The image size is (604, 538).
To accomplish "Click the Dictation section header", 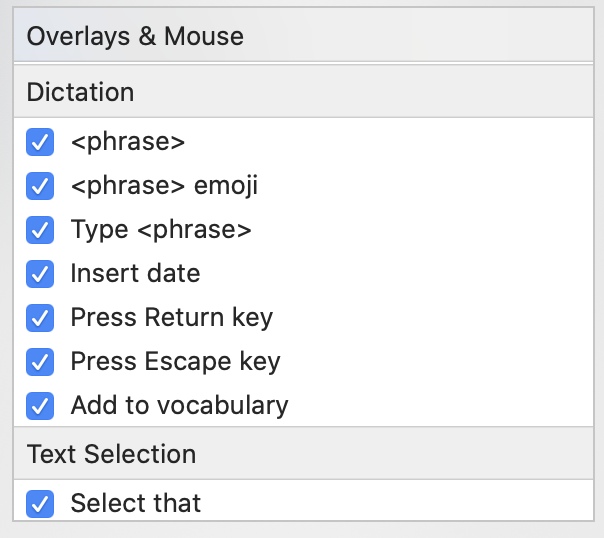I will tap(80, 93).
